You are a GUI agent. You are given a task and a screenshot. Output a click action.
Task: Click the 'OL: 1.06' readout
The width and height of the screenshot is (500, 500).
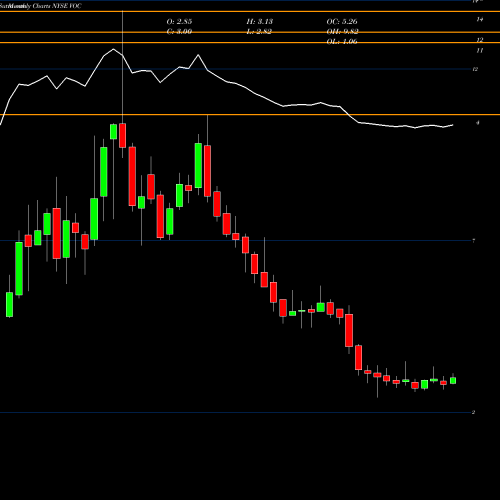point(342,42)
